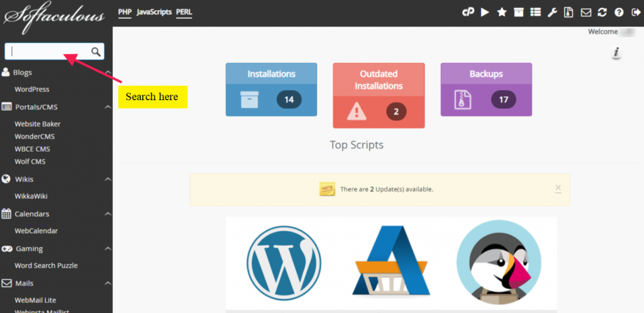Click the Calendars category label
The height and width of the screenshot is (313, 644).
[32, 214]
